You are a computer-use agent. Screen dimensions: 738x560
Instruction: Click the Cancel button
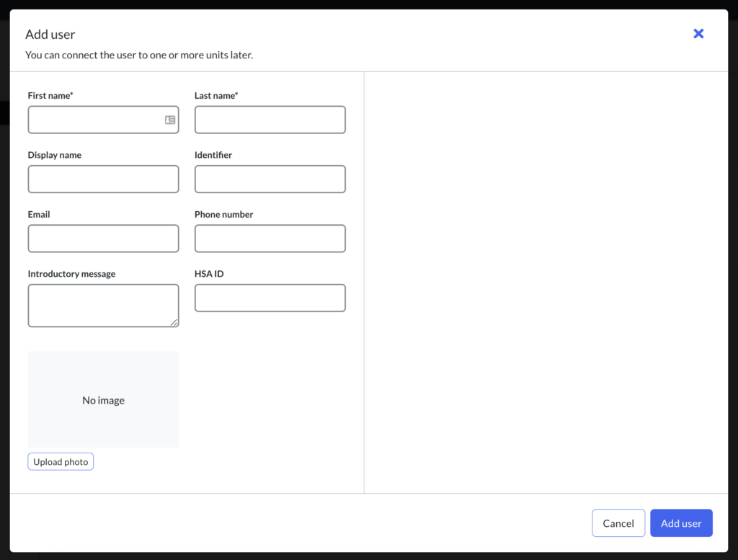pyautogui.click(x=618, y=523)
